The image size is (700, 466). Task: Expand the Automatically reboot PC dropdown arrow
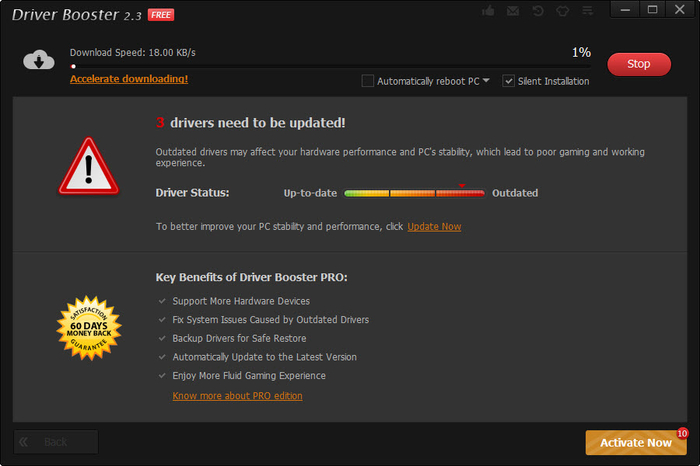(x=486, y=80)
